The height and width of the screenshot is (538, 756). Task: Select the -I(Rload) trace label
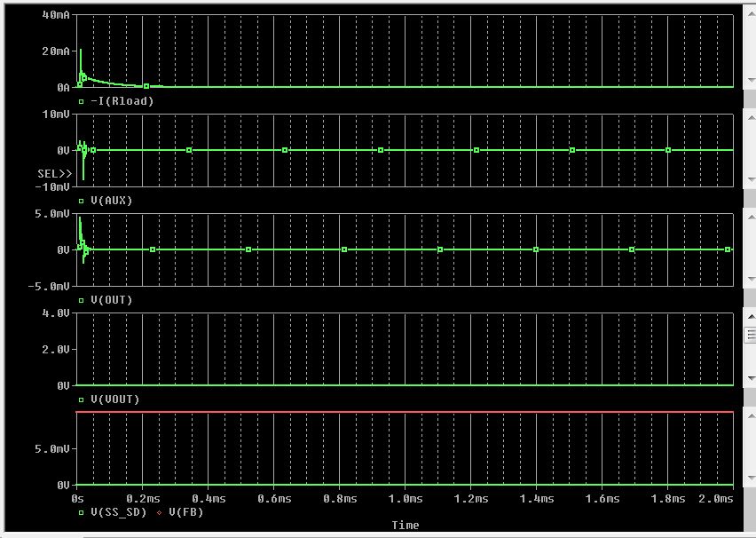coord(122,101)
